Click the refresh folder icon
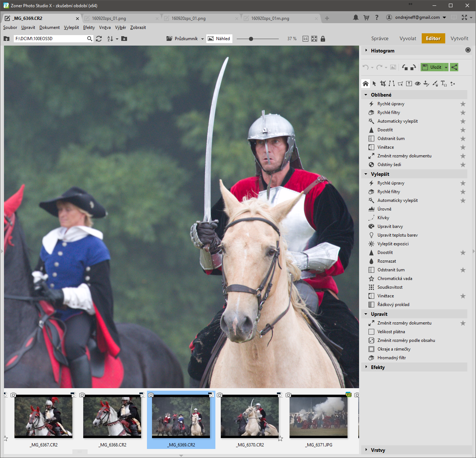Image resolution: width=476 pixels, height=458 pixels. click(99, 39)
